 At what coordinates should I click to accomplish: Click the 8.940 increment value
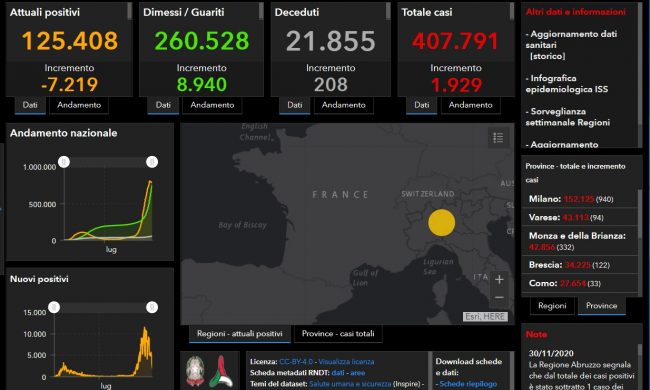(202, 85)
